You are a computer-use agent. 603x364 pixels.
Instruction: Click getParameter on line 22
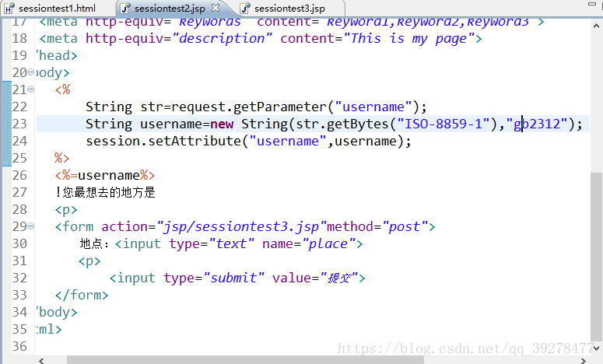[x=280, y=107]
